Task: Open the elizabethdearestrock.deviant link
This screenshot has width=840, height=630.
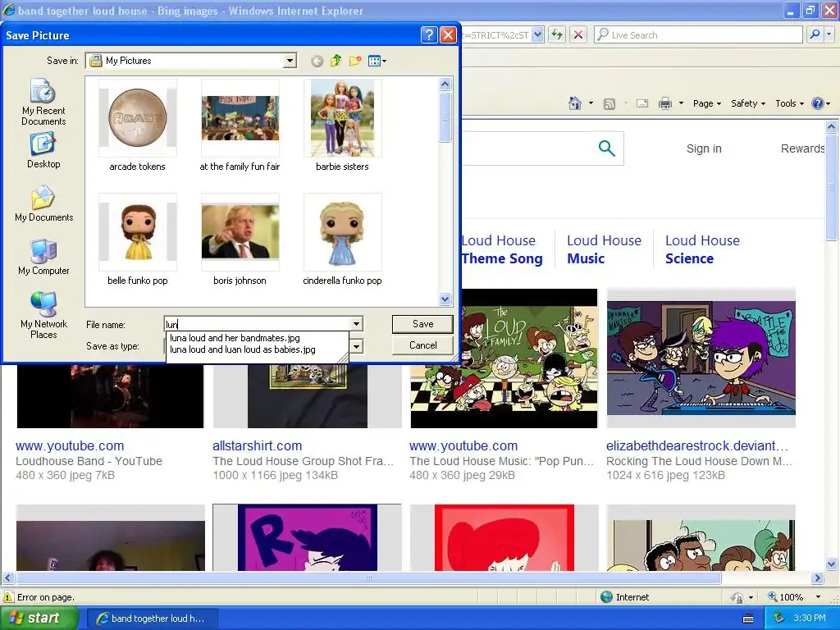Action: coord(697,445)
